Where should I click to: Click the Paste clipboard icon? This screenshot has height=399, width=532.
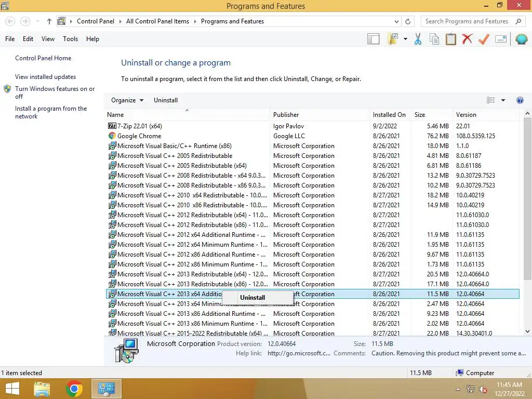point(450,39)
